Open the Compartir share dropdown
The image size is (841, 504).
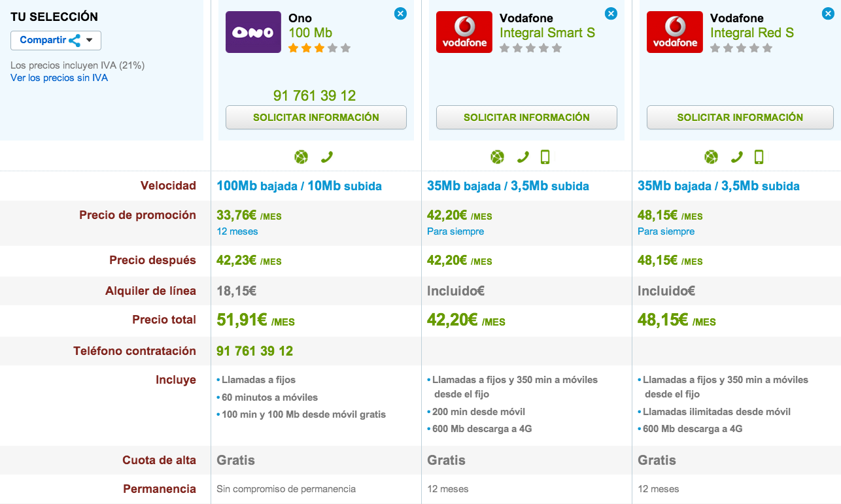(56, 40)
